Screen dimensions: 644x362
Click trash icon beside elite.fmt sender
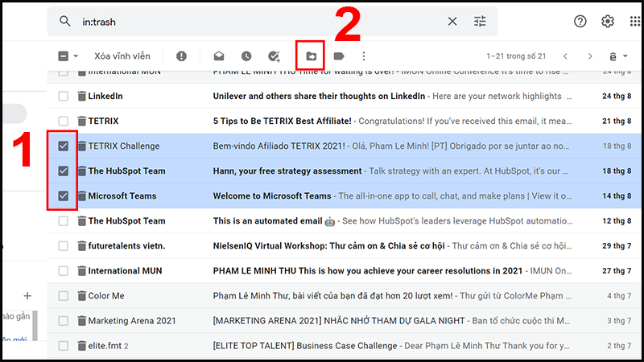click(82, 346)
